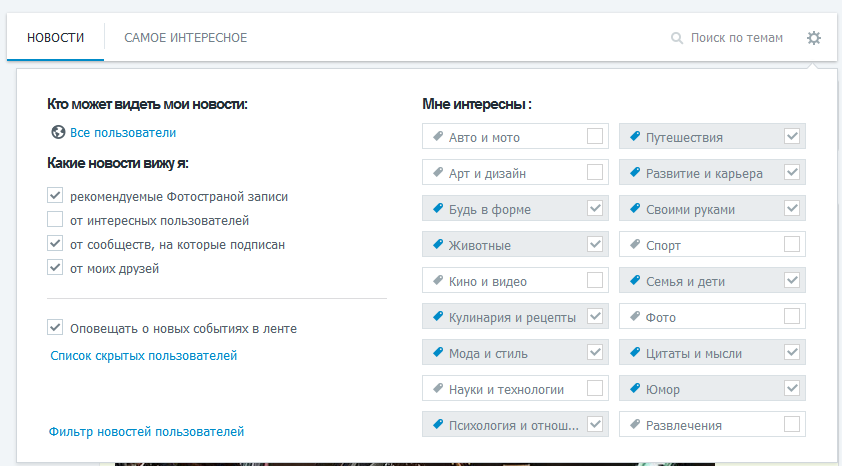Click the globe icon beside Все пользователи

58,132
